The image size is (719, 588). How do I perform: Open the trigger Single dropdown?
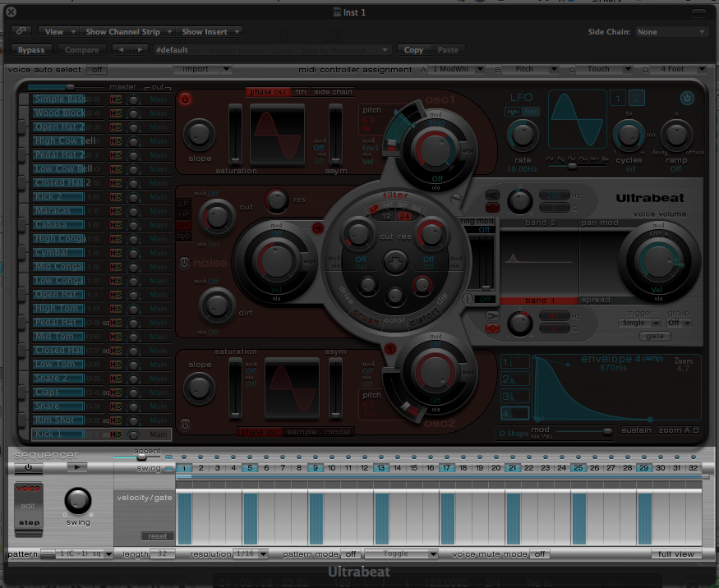coord(640,324)
